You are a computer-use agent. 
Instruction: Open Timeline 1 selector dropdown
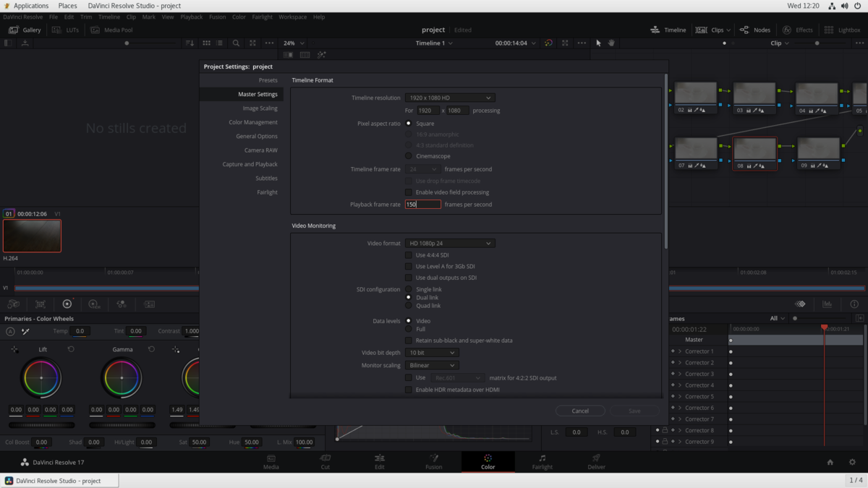(x=434, y=43)
